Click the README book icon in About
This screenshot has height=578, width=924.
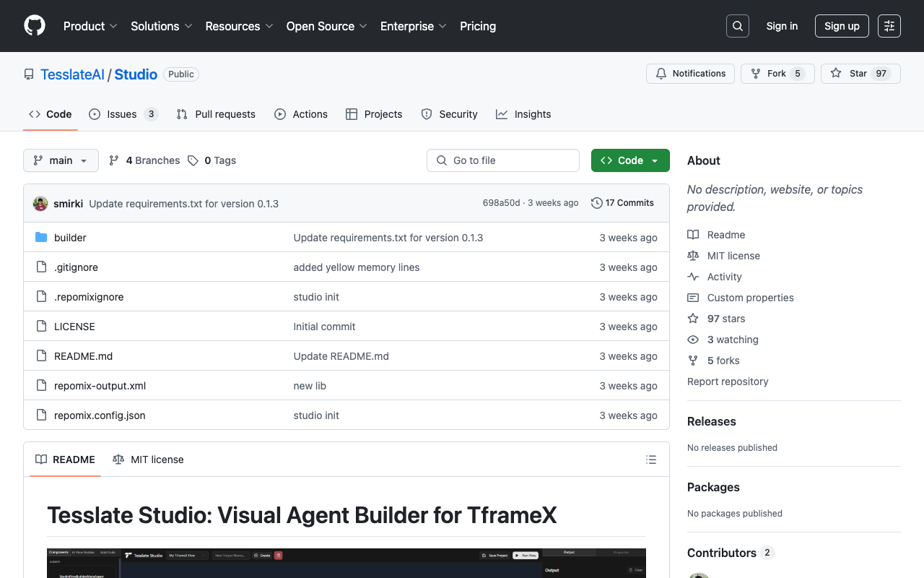693,234
